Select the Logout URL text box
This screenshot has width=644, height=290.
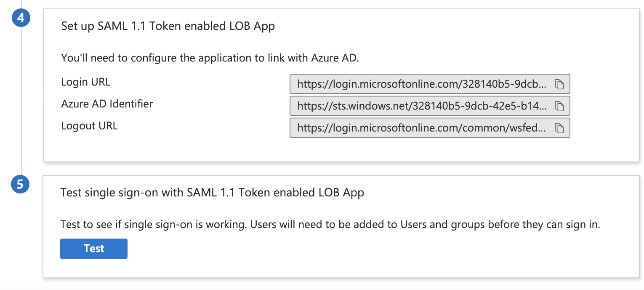[421, 128]
